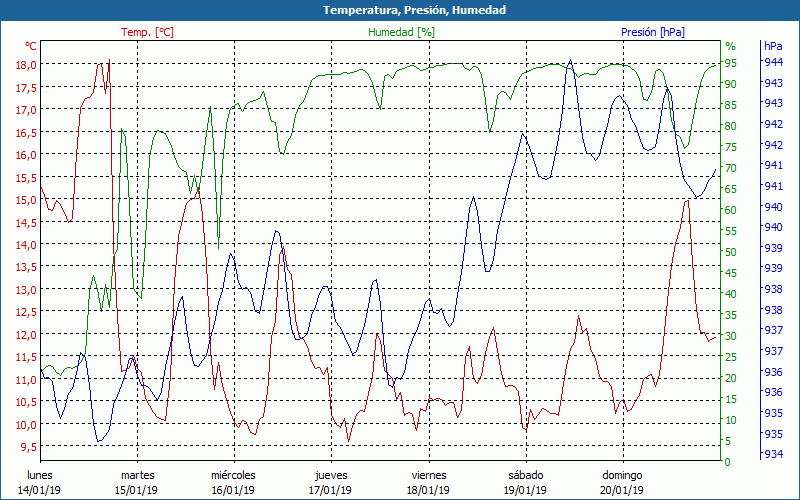Select the "sábado" day label
The height and width of the screenshot is (500, 800).
coord(525,475)
